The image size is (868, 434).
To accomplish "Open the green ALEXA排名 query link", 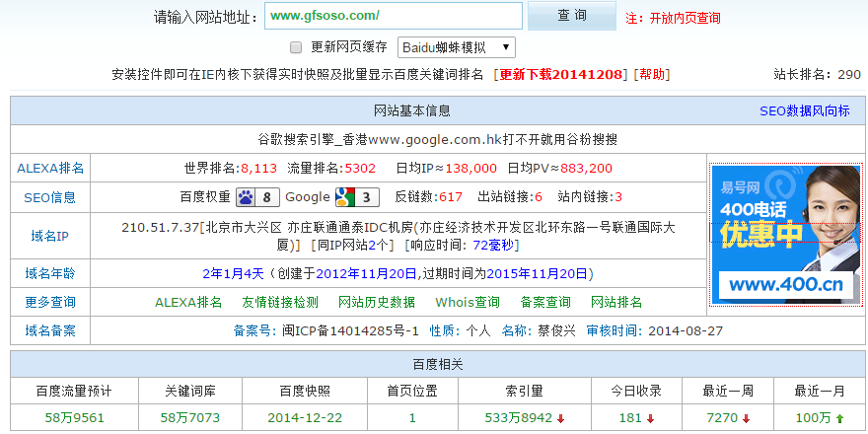I will [188, 302].
